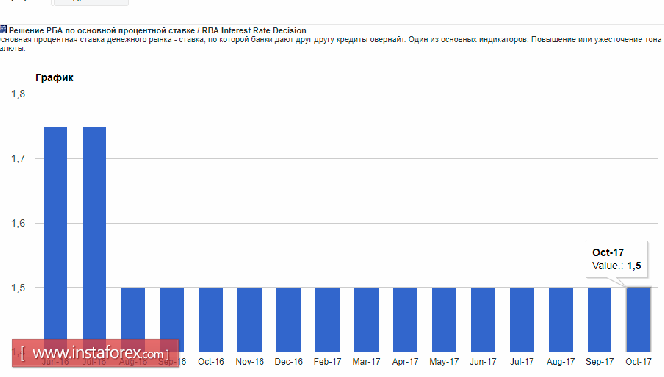The image size is (664, 377).
Task: Click the Apr-17 bar in the chart
Action: (x=405, y=320)
